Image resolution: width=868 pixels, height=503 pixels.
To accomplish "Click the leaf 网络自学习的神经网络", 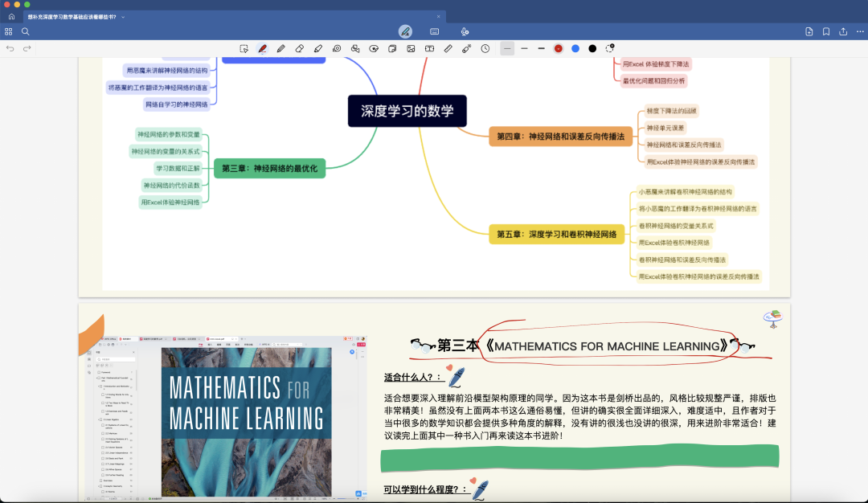I will tap(177, 104).
